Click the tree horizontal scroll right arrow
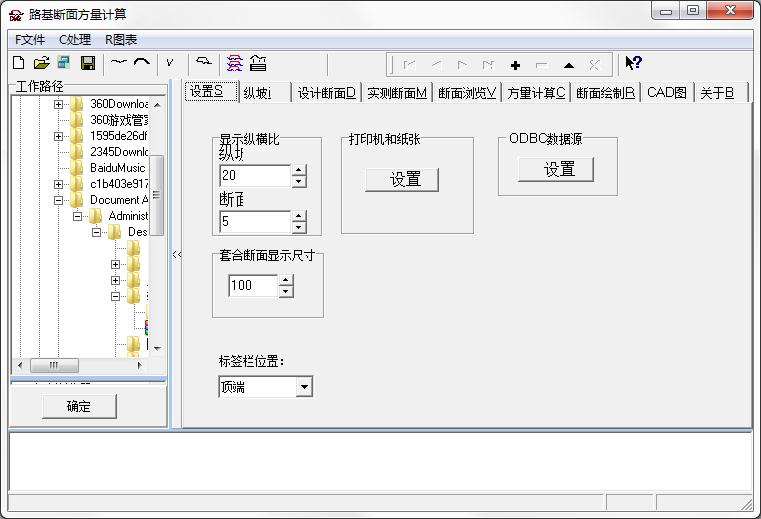 [x=140, y=365]
